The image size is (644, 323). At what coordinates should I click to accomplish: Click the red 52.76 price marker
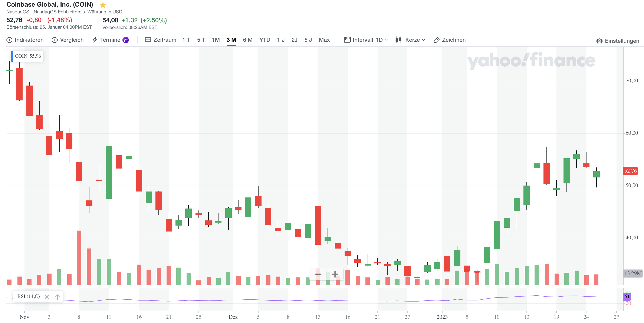[x=630, y=171]
